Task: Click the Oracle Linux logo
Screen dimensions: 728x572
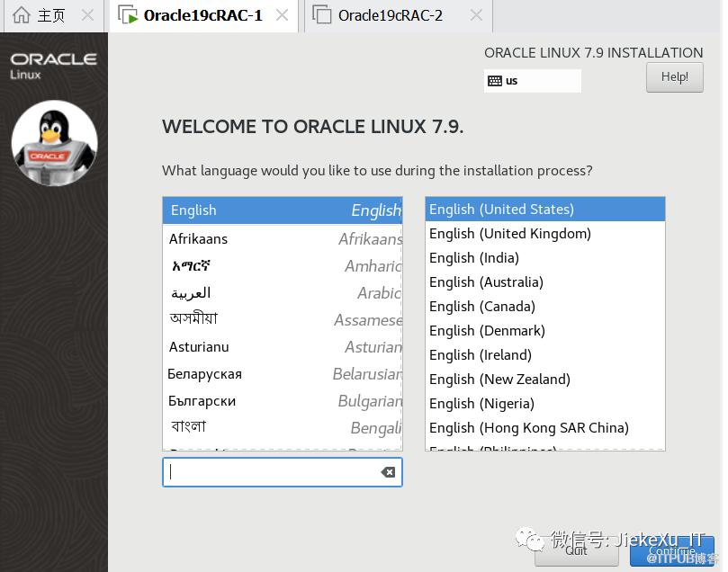Action: 53,65
